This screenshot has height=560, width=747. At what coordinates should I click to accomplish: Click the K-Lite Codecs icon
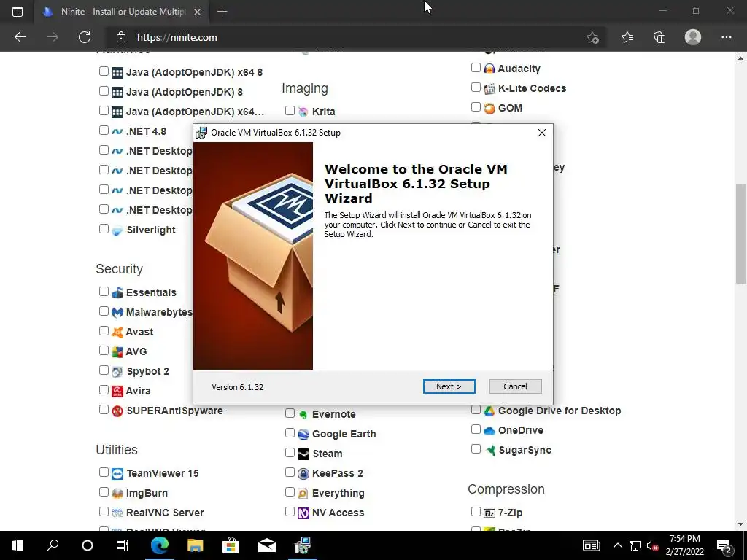(489, 88)
